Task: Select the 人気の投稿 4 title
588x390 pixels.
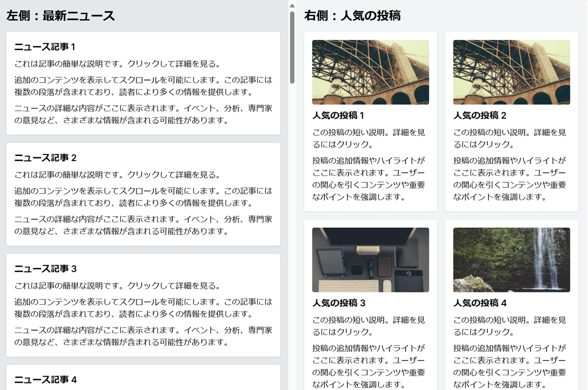Action: [x=480, y=303]
